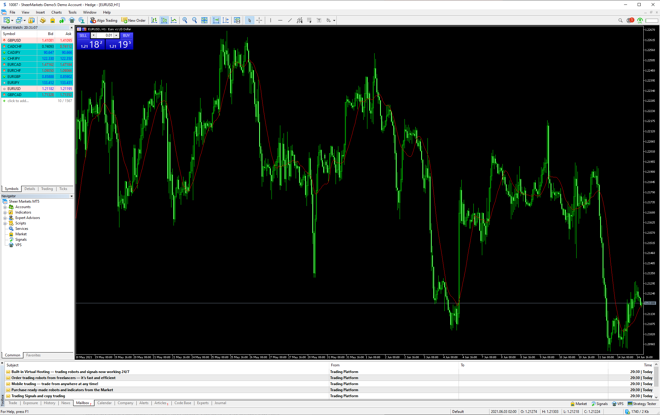Click the 'click to add' symbol field

(18, 101)
